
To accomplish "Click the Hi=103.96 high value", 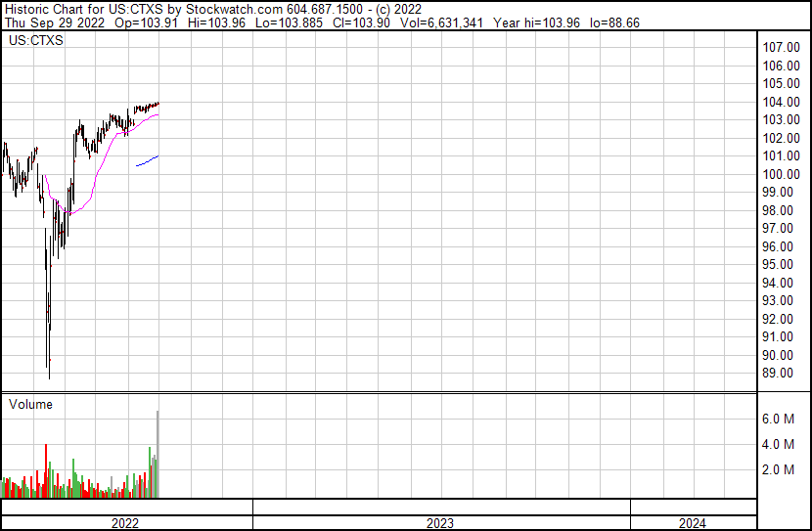I will (x=216, y=22).
